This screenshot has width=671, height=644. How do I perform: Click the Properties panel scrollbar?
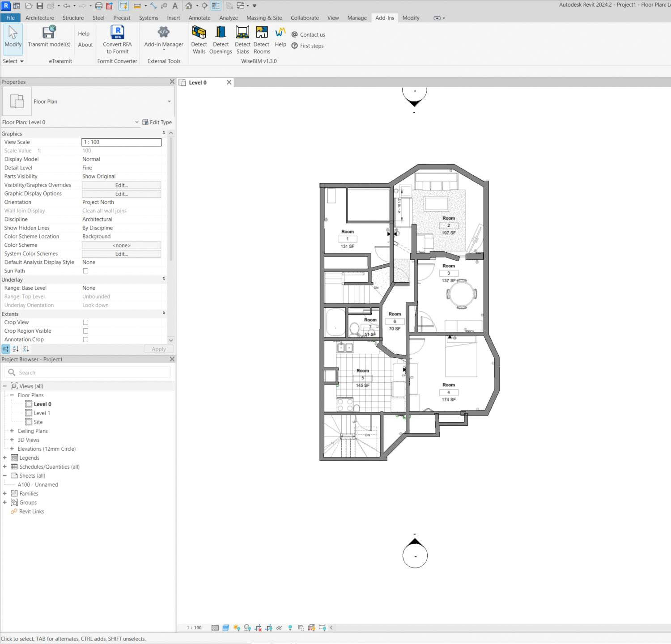[x=170, y=201]
